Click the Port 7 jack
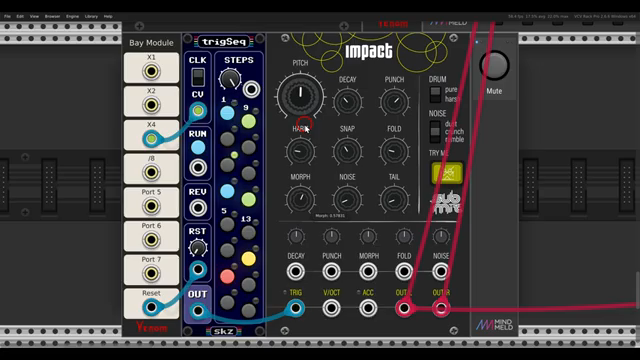Viewport: 640px width, 360px height. (x=151, y=273)
